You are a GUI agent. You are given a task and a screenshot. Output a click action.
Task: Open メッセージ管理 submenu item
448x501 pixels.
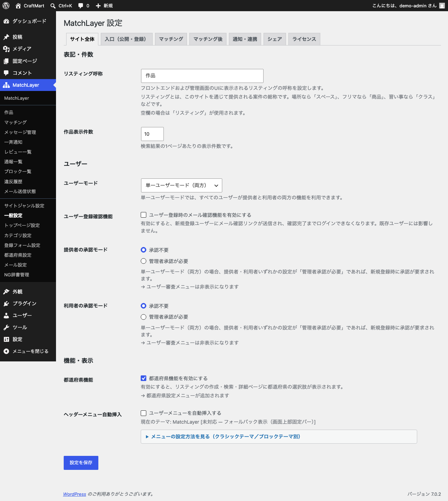28,132
